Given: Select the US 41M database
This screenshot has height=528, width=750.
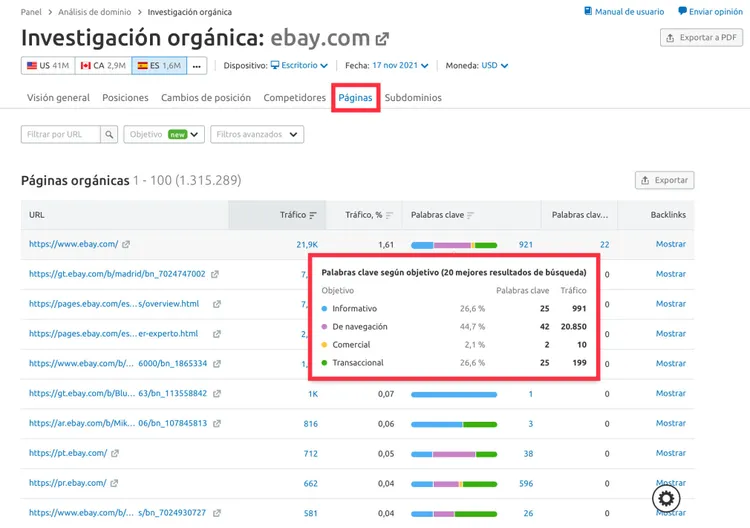Looking at the screenshot, I should (48, 66).
